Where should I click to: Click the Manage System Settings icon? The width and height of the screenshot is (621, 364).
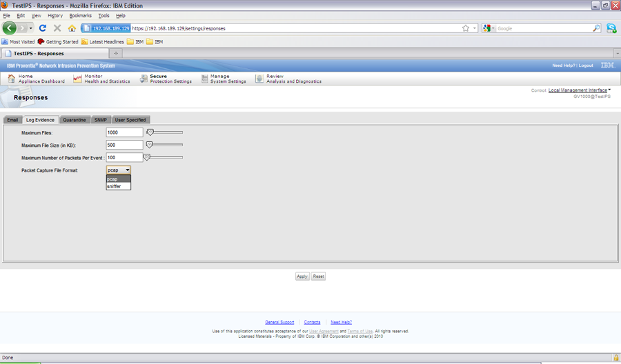coord(204,79)
